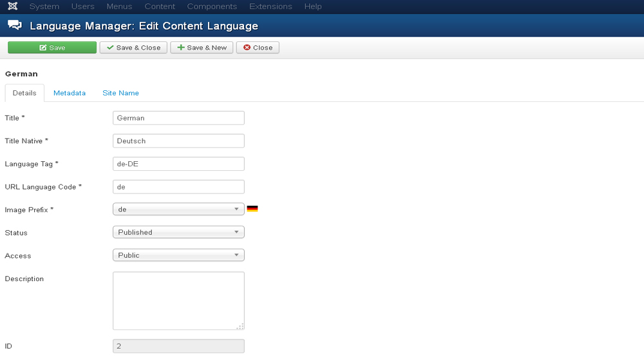
Task: Click the URL Language Code label
Action: [x=43, y=187]
